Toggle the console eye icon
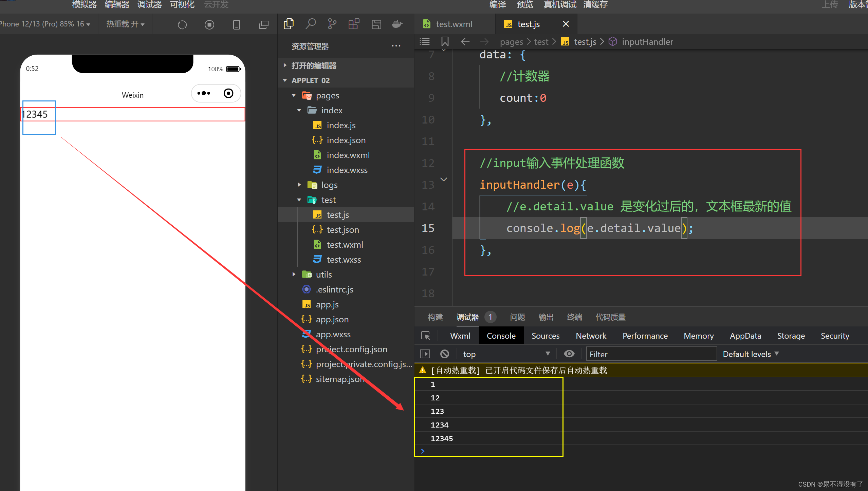 [569, 354]
